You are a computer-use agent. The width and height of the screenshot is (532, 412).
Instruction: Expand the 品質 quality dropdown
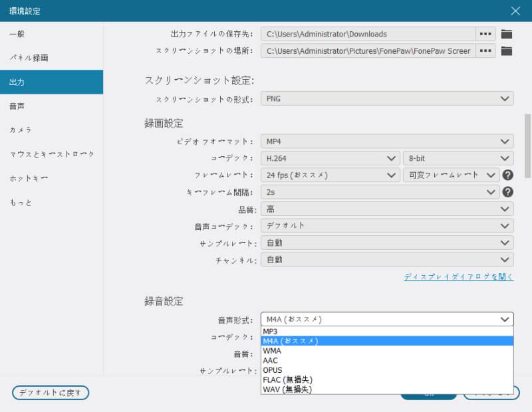(387, 209)
